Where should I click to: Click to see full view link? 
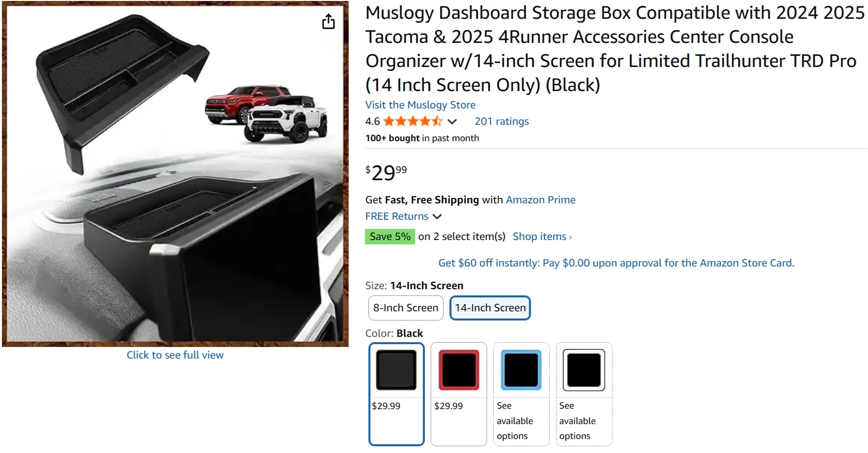click(x=175, y=355)
